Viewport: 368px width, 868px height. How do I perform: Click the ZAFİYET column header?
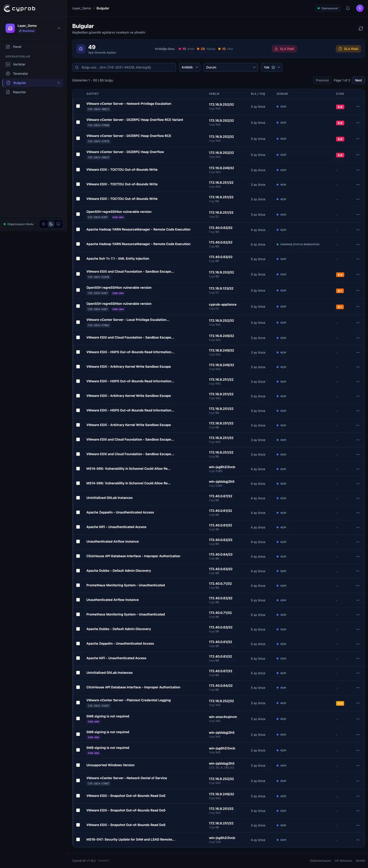92,94
